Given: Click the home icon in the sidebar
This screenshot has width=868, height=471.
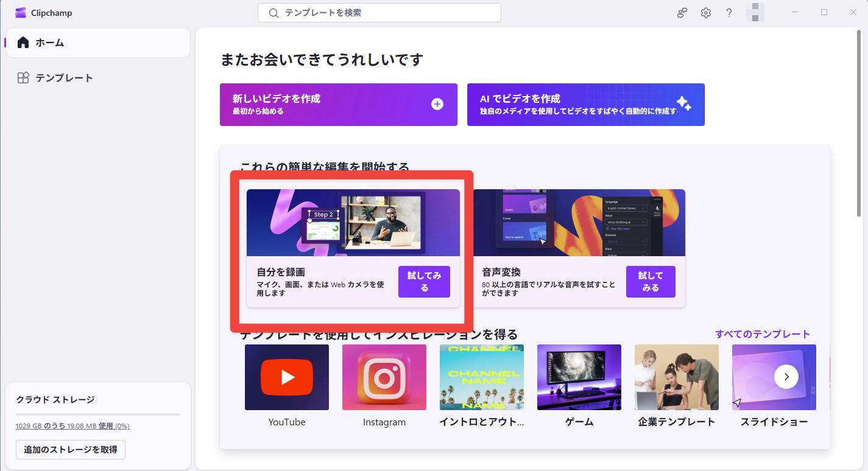Looking at the screenshot, I should [x=23, y=43].
